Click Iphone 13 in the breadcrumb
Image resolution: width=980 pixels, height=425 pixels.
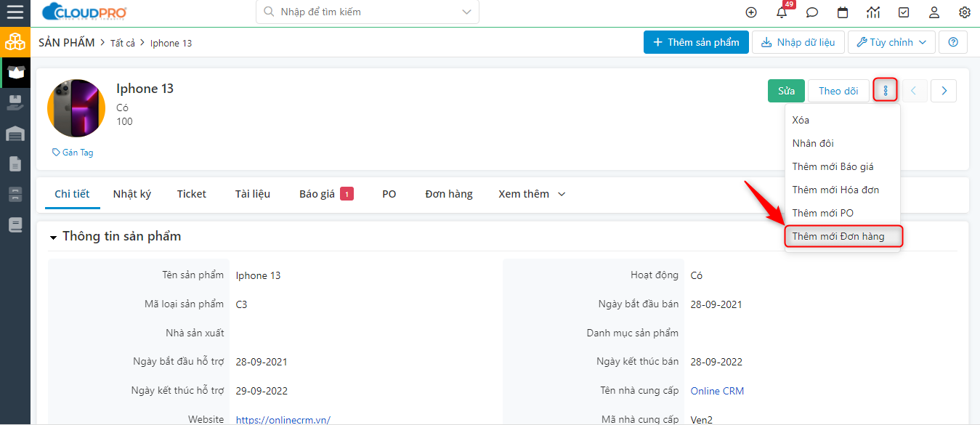(x=171, y=43)
